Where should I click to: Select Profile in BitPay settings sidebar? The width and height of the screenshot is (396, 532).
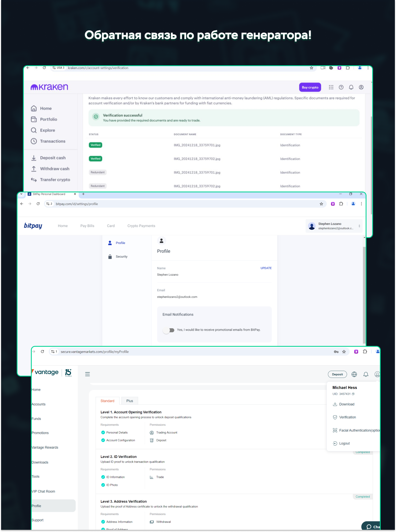(117, 243)
